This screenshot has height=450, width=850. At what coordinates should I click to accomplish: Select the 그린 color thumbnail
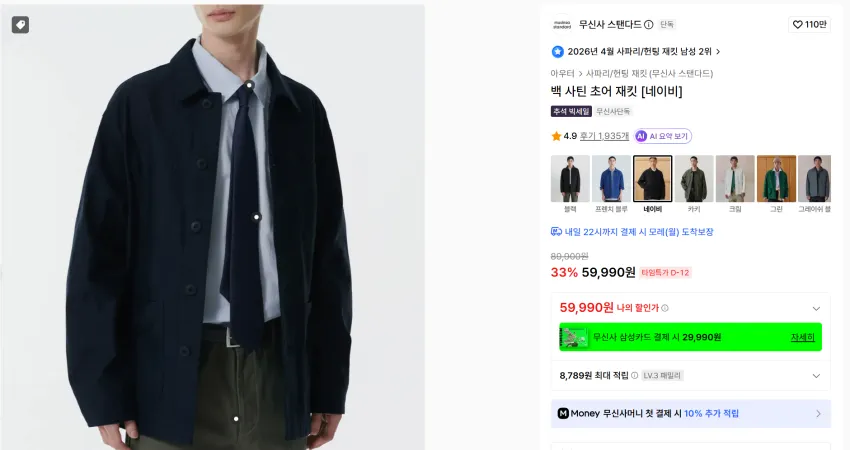point(776,184)
